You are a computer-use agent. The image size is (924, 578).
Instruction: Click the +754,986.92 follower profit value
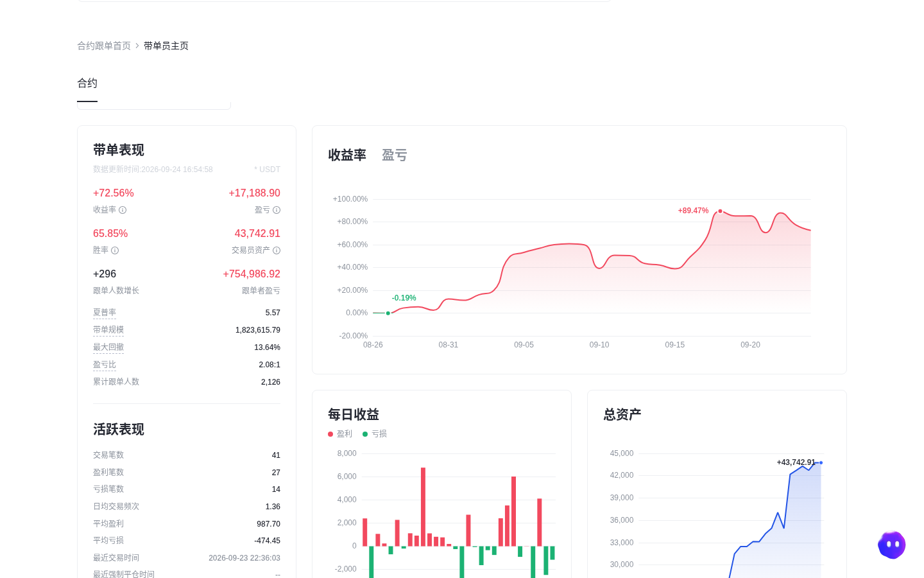click(x=252, y=274)
